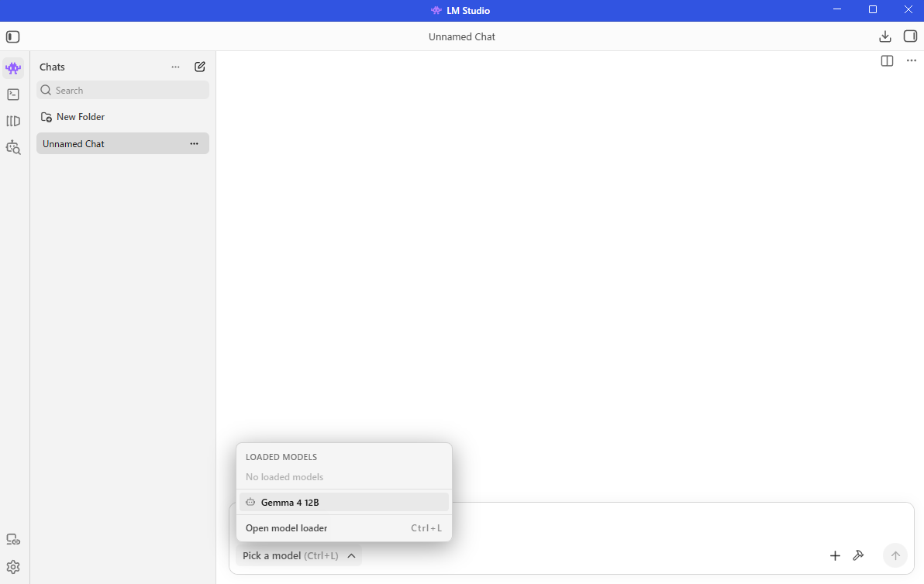924x584 pixels.
Task: Open the Discover model search icon
Action: point(13,148)
